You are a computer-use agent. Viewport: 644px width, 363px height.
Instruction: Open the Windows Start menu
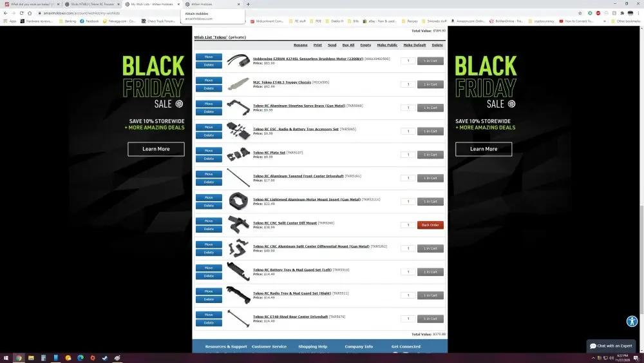click(6, 358)
